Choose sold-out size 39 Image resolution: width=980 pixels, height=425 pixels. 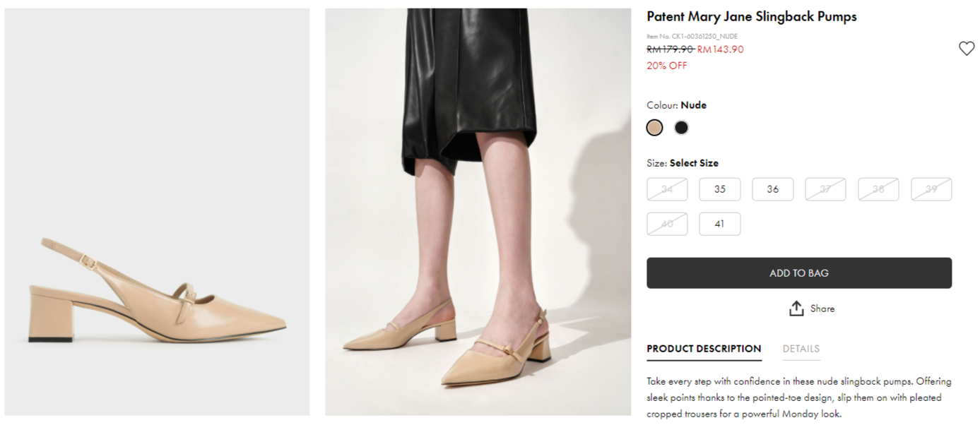(x=931, y=189)
